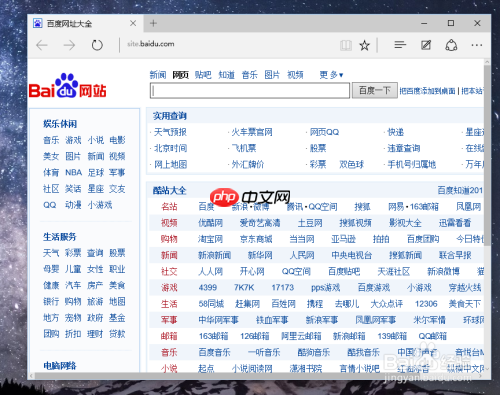Open 网页QQ link
The height and width of the screenshot is (395, 500).
tap(324, 132)
